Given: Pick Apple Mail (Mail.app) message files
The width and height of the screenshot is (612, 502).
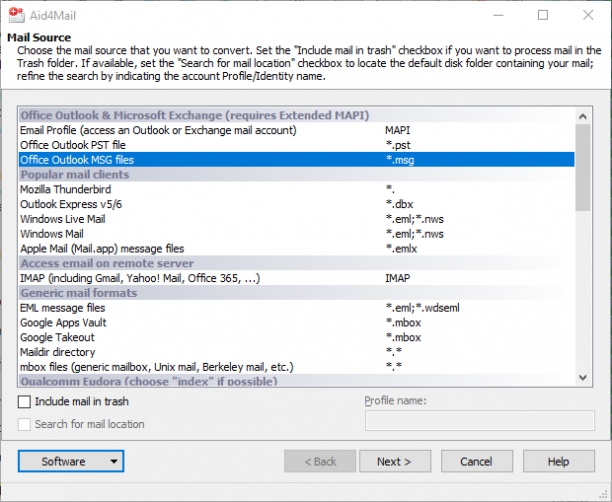Looking at the screenshot, I should (x=297, y=249).
